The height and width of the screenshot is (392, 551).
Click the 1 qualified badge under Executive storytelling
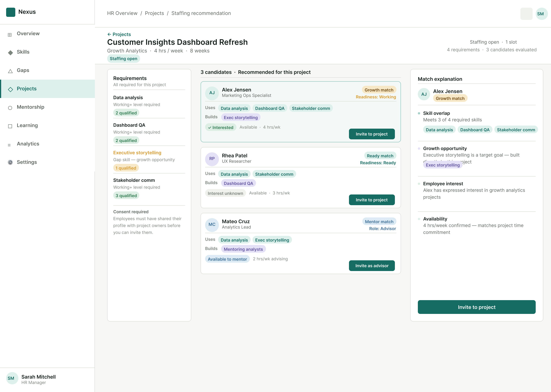[x=126, y=168]
